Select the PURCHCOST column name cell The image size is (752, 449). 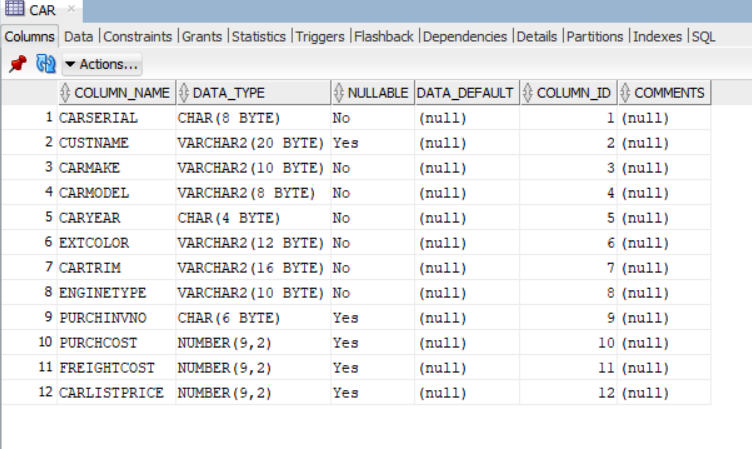point(117,343)
